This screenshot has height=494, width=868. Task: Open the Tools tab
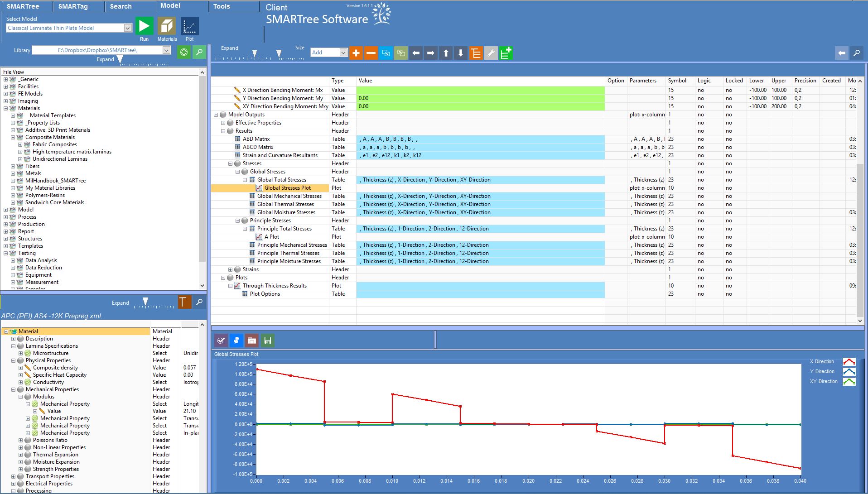point(222,6)
